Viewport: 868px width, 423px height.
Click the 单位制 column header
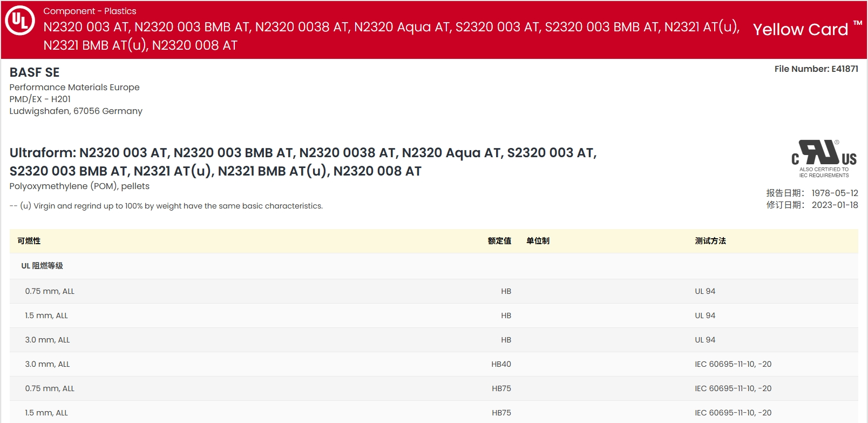538,241
